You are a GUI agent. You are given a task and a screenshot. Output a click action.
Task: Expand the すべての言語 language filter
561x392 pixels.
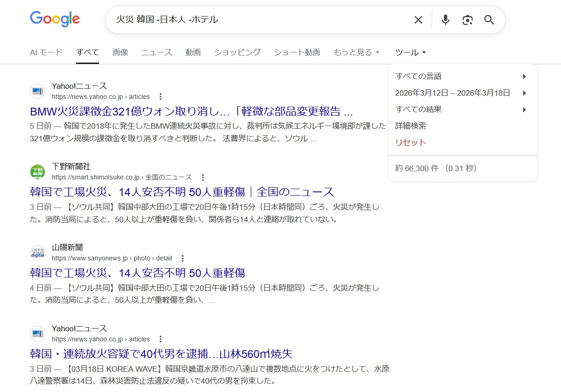(461, 76)
